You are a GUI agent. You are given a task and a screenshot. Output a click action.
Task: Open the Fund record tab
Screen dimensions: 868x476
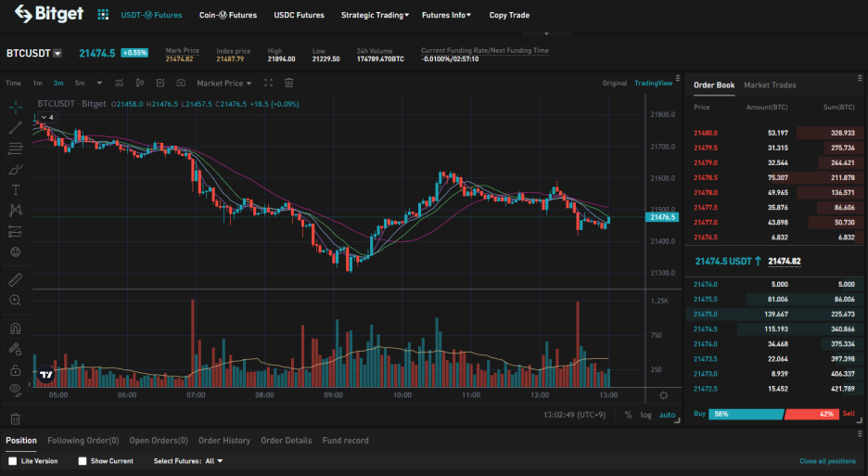345,441
